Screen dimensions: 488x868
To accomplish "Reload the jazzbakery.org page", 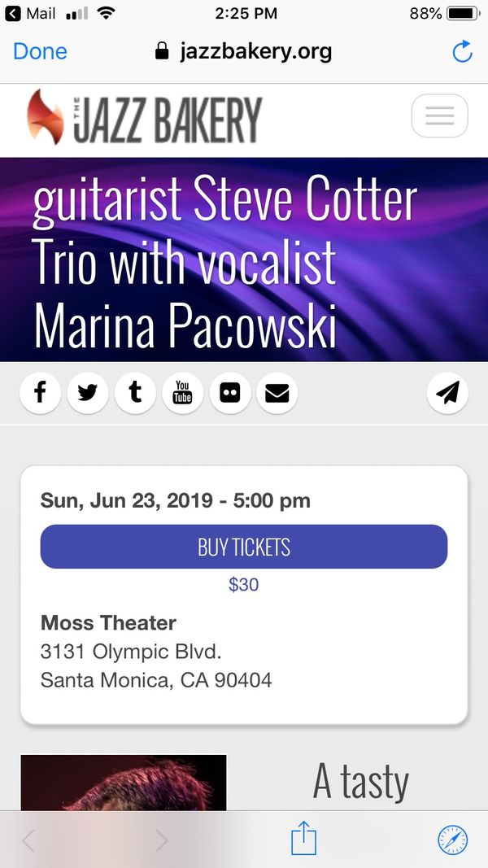I will pyautogui.click(x=462, y=52).
